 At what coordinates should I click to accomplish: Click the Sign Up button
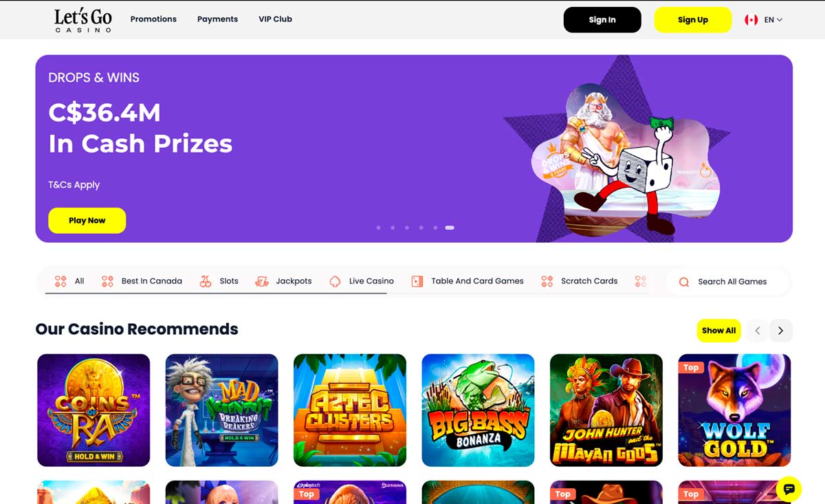tap(692, 20)
